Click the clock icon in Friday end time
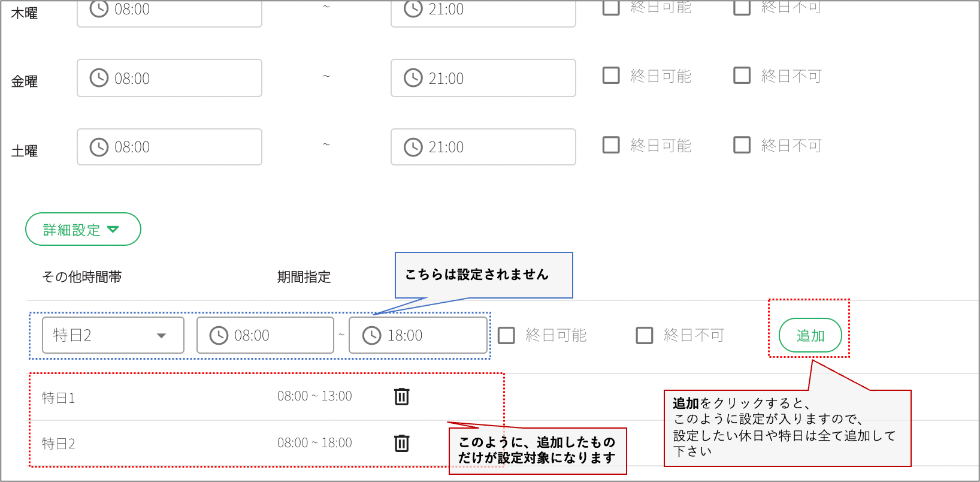980x482 pixels. click(413, 78)
